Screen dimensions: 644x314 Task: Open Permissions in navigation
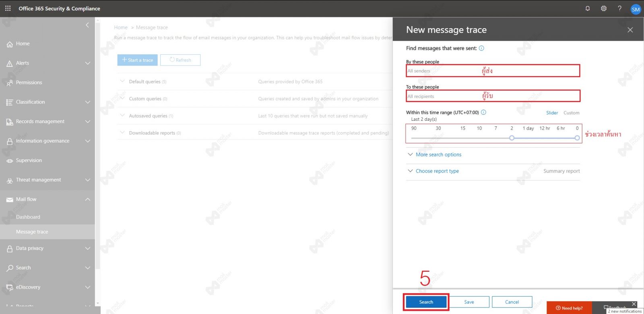[29, 83]
